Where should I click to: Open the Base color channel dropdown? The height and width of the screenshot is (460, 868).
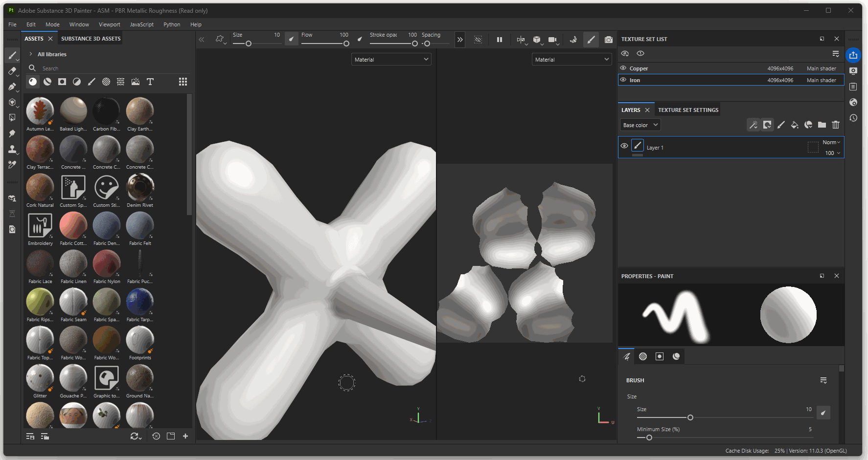click(640, 125)
